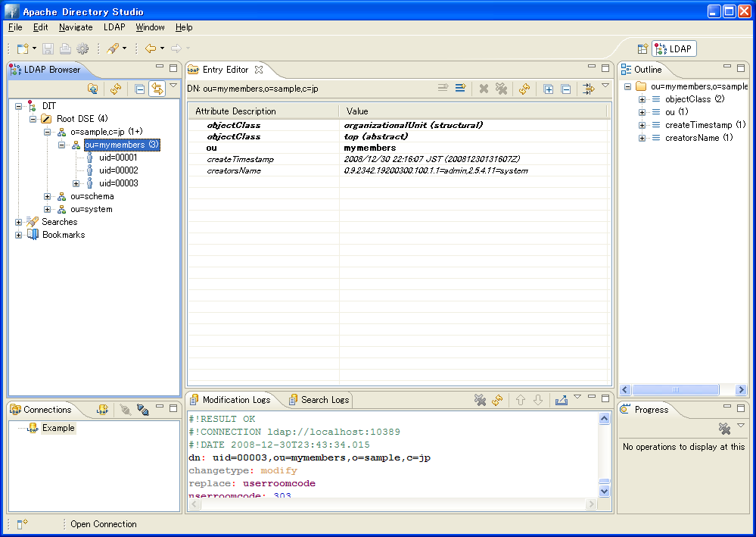The image size is (756, 537).
Task: Expand the Bookmarks node
Action: point(18,235)
